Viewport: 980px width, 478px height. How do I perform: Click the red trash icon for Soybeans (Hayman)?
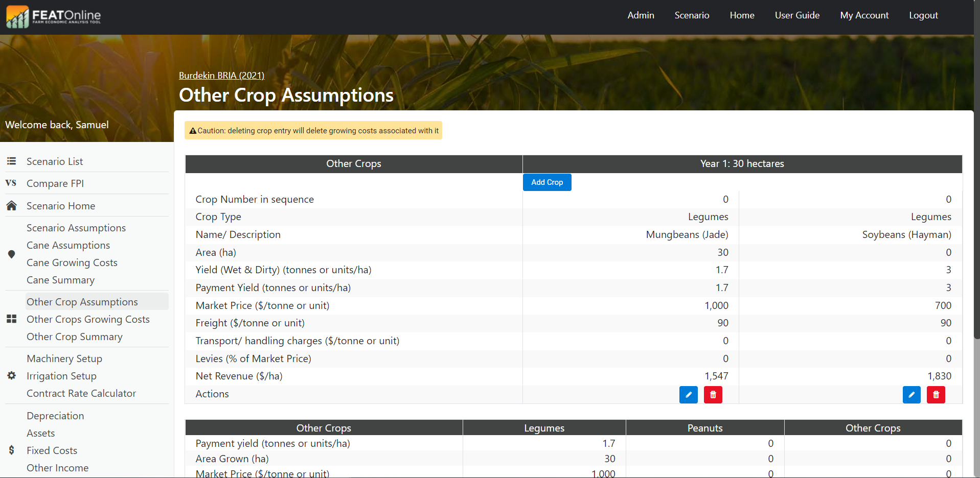click(936, 395)
